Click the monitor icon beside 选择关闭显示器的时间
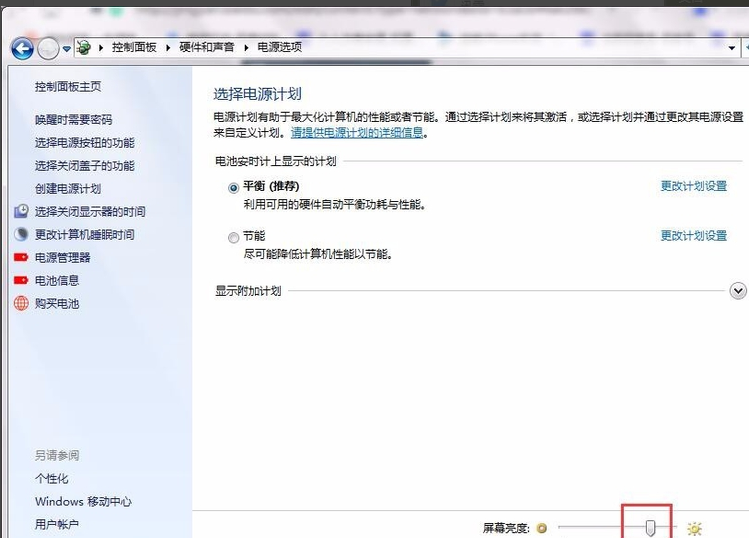Image resolution: width=749 pixels, height=538 pixels. pos(21,212)
